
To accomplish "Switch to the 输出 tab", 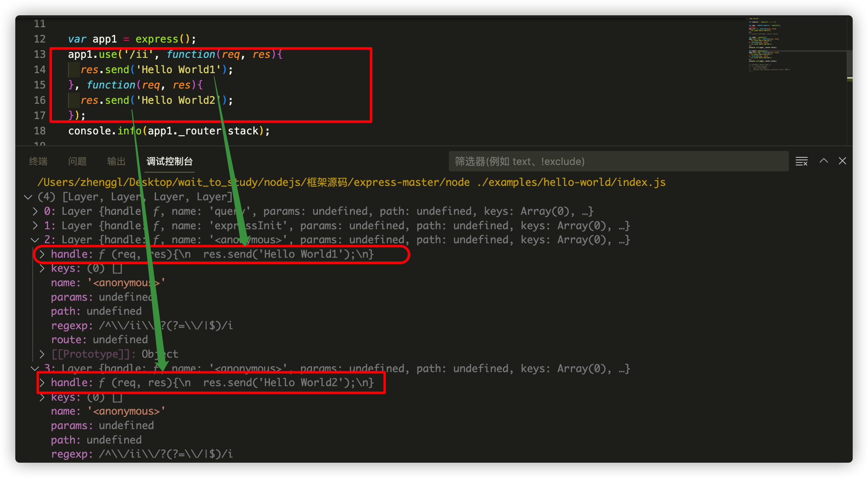I will [116, 161].
